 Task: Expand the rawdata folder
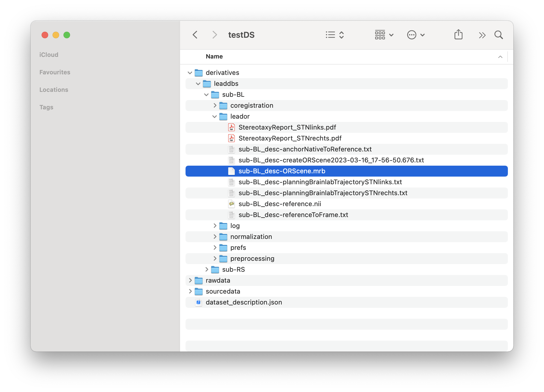click(x=190, y=280)
